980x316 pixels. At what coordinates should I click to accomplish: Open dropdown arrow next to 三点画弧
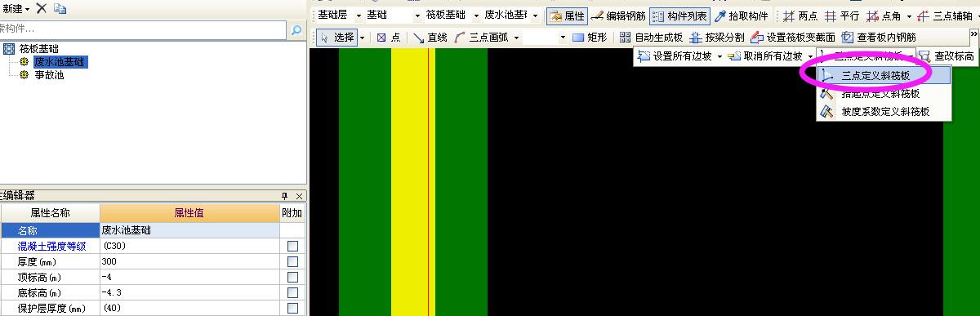click(516, 37)
